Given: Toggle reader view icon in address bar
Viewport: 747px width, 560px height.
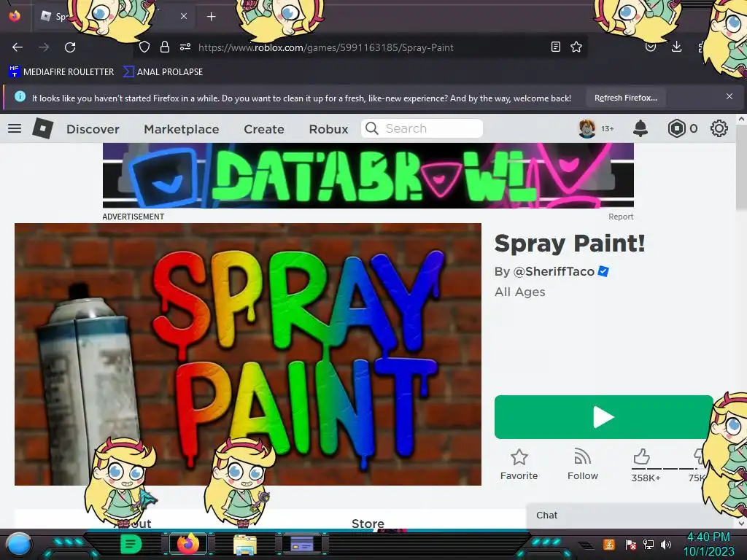Looking at the screenshot, I should click(555, 47).
